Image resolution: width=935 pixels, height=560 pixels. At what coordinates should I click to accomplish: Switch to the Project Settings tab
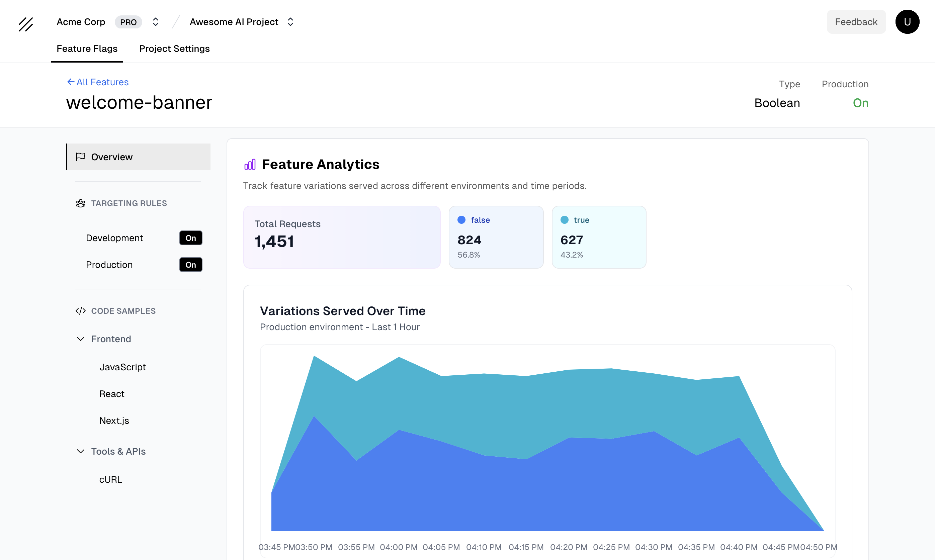(174, 48)
